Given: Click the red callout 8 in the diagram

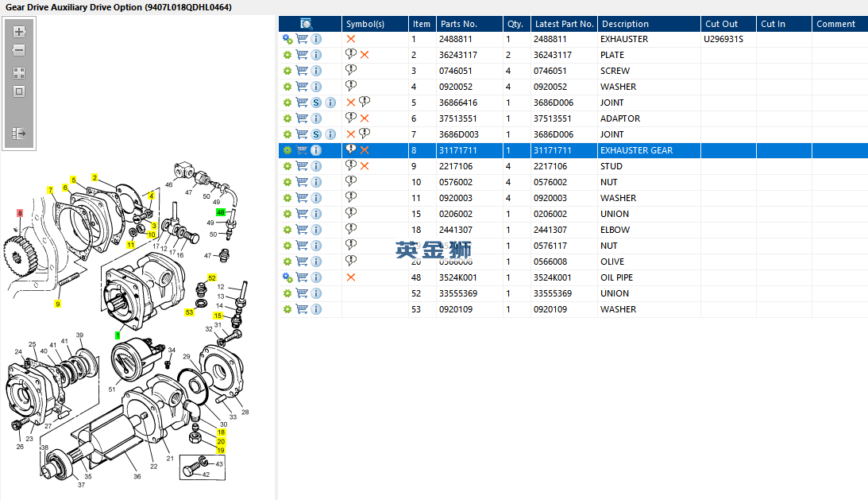Looking at the screenshot, I should [20, 213].
